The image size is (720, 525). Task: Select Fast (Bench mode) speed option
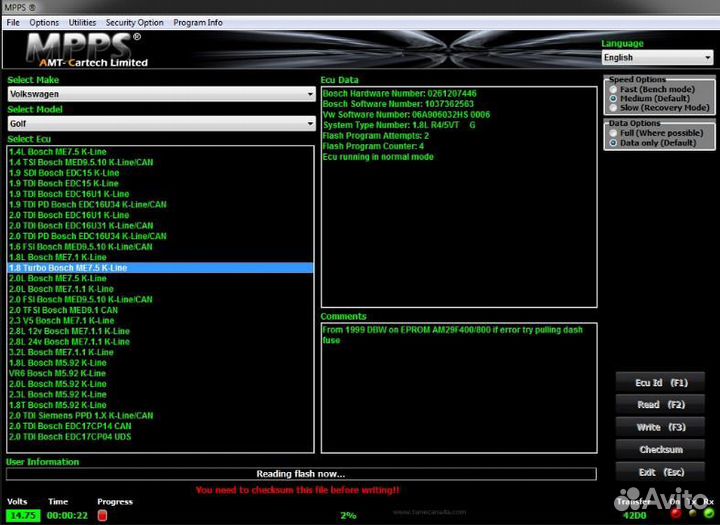click(613, 89)
